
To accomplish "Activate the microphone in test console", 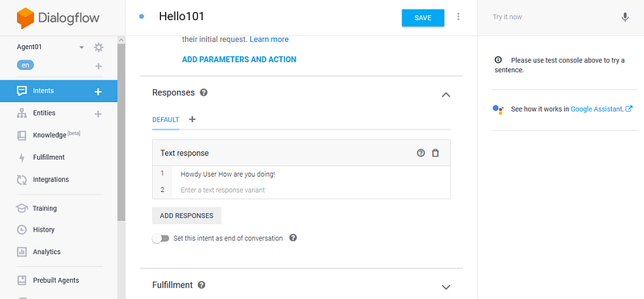I will coord(625,17).
